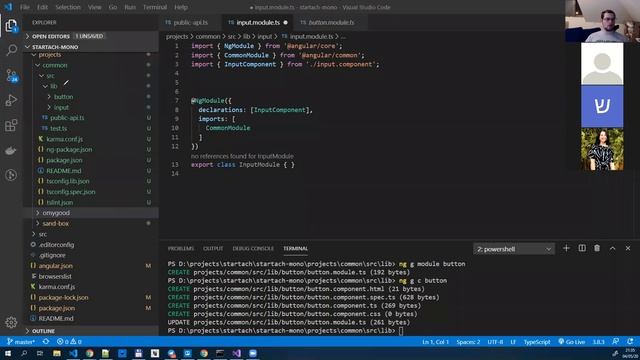Click the terminal prompt input line
The width and height of the screenshot is (640, 360).
(286, 331)
